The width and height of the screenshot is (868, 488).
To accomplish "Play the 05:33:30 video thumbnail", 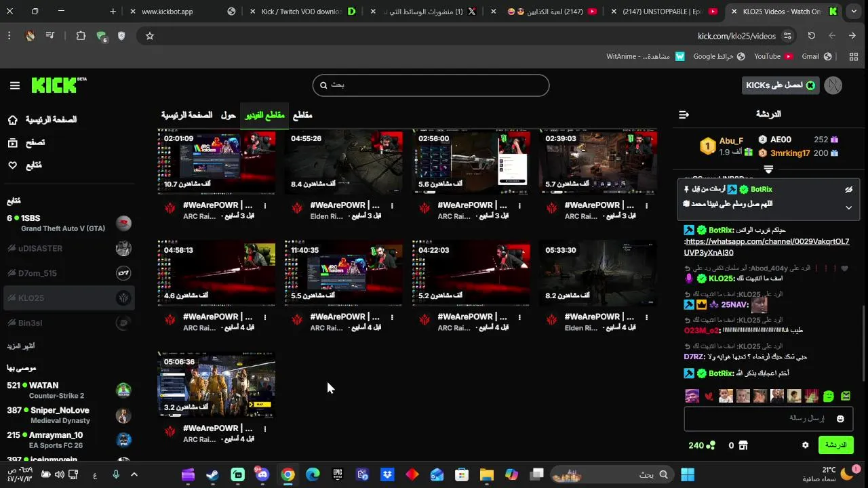I will [598, 273].
